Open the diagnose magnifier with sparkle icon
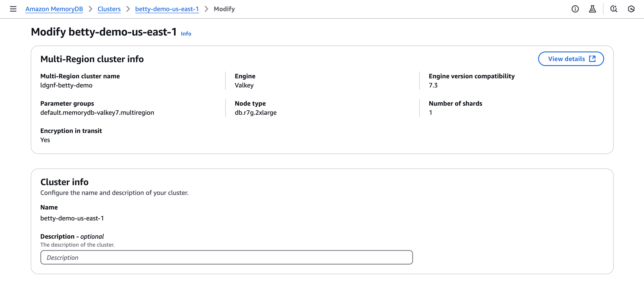644x281 pixels. (614, 9)
